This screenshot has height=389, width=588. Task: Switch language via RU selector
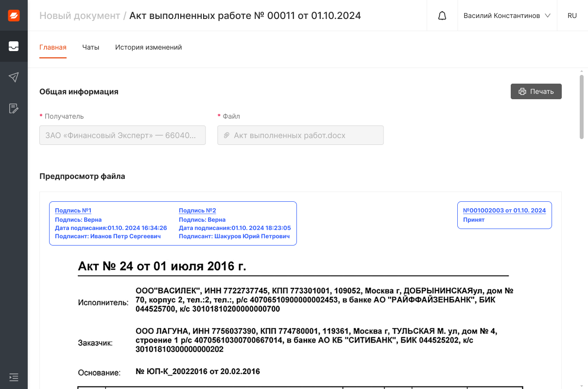tap(572, 16)
